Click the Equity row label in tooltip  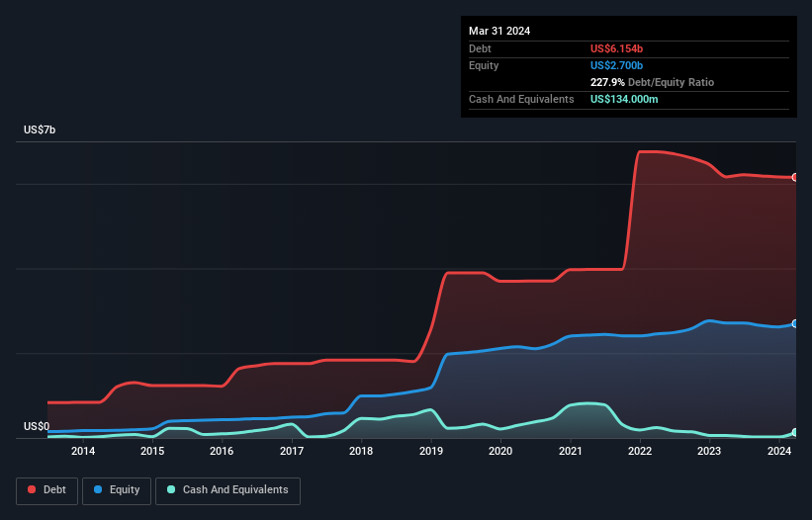(x=484, y=65)
